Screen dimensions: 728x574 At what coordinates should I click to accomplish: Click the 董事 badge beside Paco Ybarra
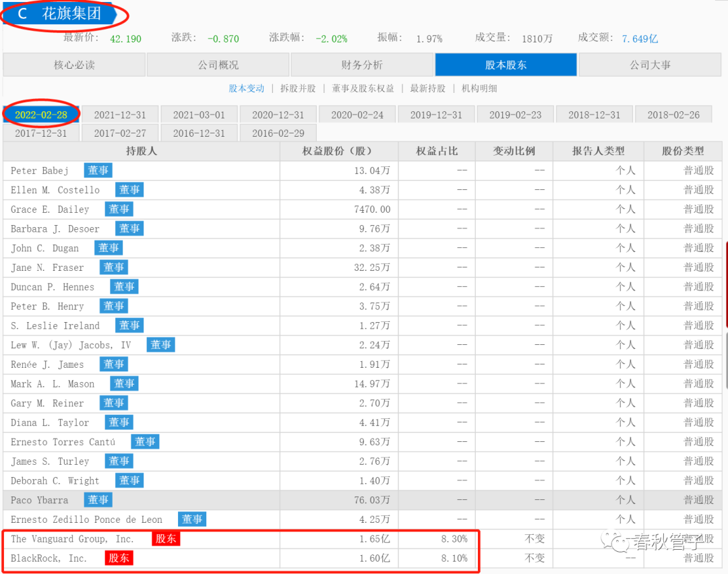(98, 500)
